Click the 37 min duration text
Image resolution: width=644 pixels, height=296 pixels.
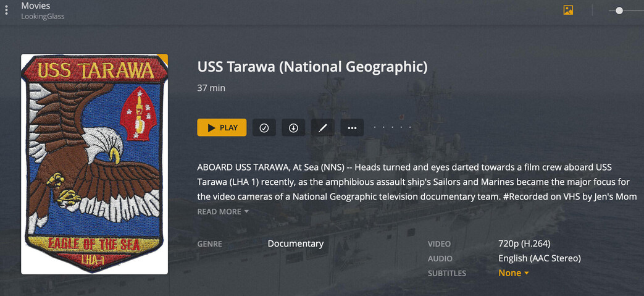point(211,88)
